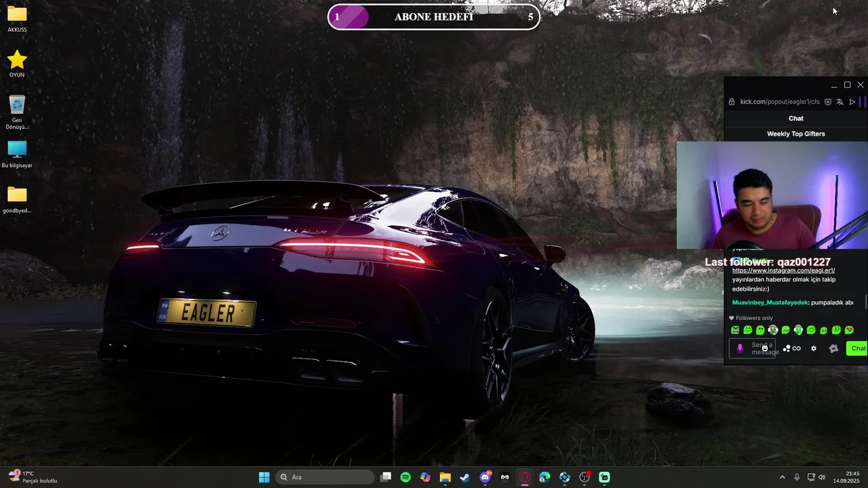Click the angry square emote in the quick row
868x488 pixels.
click(735, 330)
